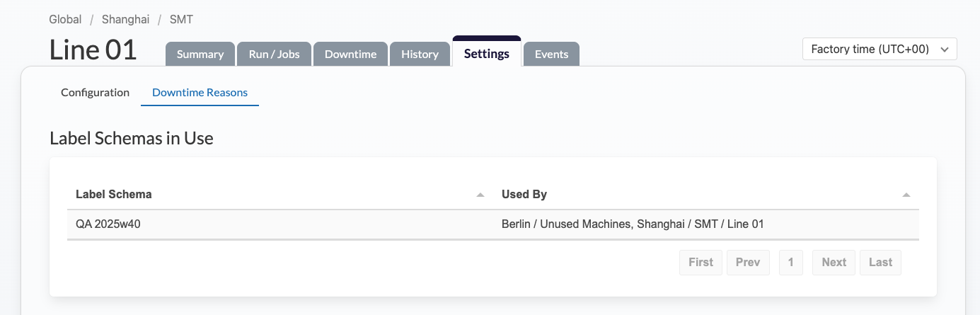Select the Downtime Reasons sub-tab
980x315 pixels.
click(x=200, y=93)
